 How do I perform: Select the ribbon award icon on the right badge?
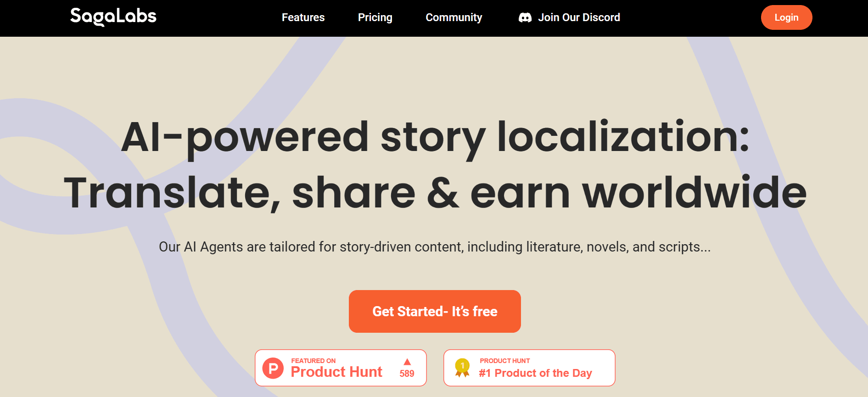462,368
